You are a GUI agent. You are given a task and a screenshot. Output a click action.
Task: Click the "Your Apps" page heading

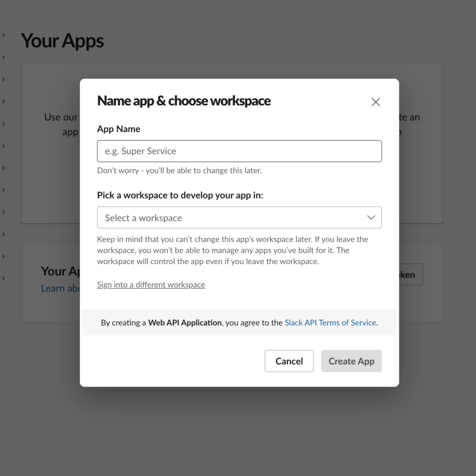click(x=62, y=41)
